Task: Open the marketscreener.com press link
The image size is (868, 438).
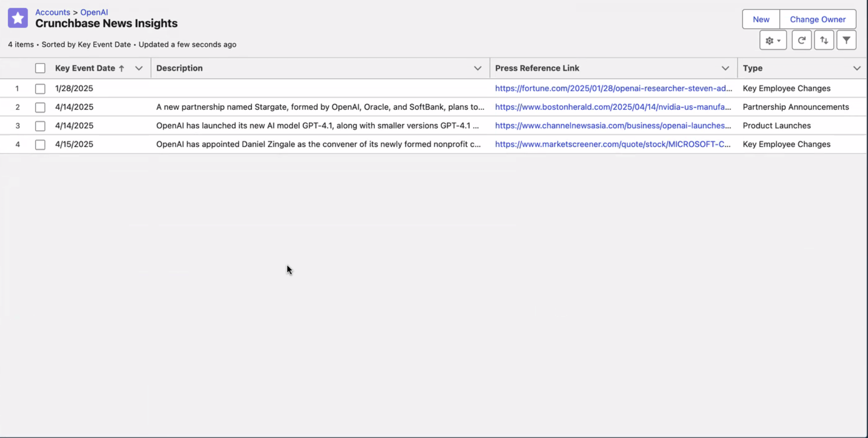Action: click(x=613, y=144)
